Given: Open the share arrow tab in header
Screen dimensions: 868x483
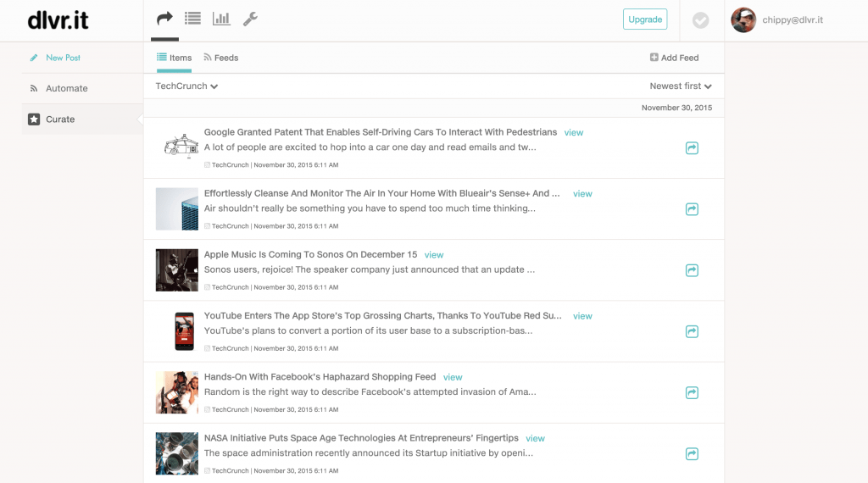Looking at the screenshot, I should tap(164, 19).
